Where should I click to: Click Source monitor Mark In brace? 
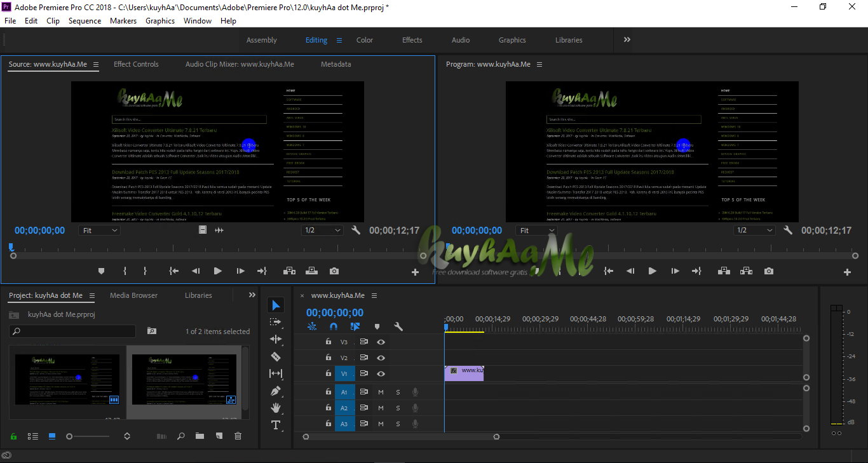tap(125, 271)
